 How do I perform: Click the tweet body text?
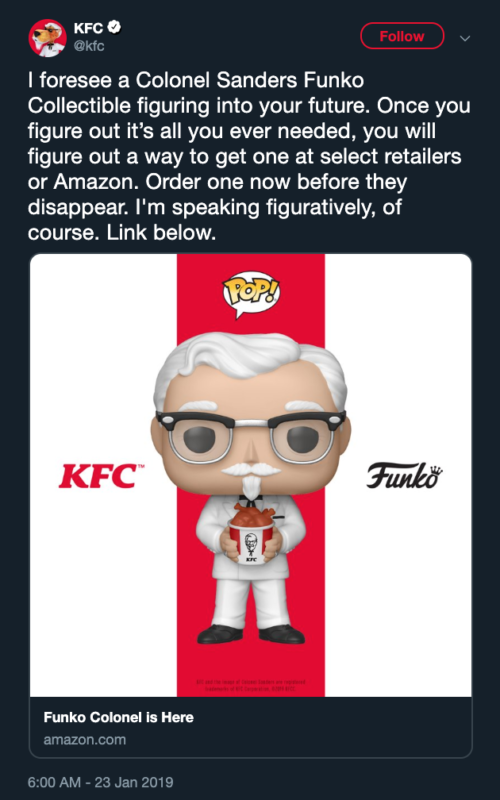(249, 157)
